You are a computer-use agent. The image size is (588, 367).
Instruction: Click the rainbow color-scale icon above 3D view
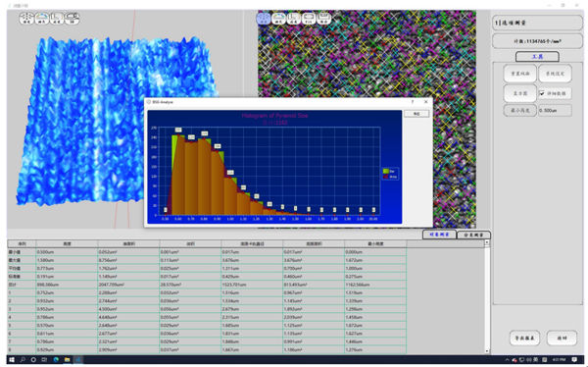click(42, 19)
